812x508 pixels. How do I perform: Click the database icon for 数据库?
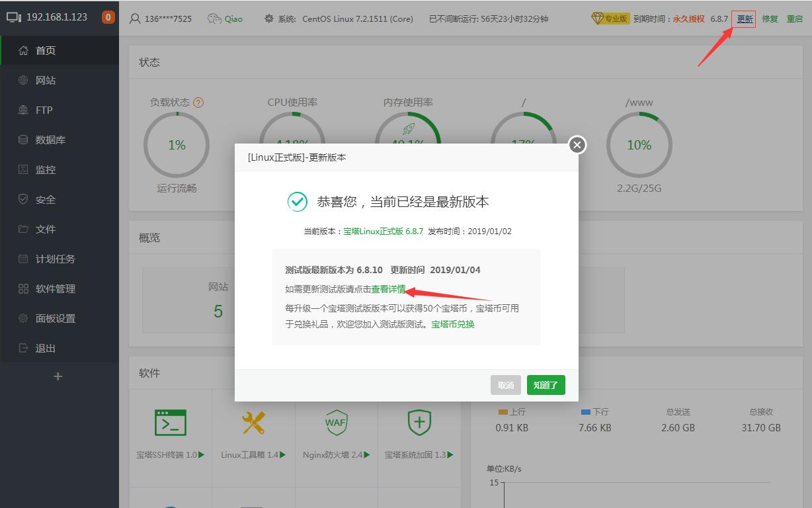[x=24, y=140]
